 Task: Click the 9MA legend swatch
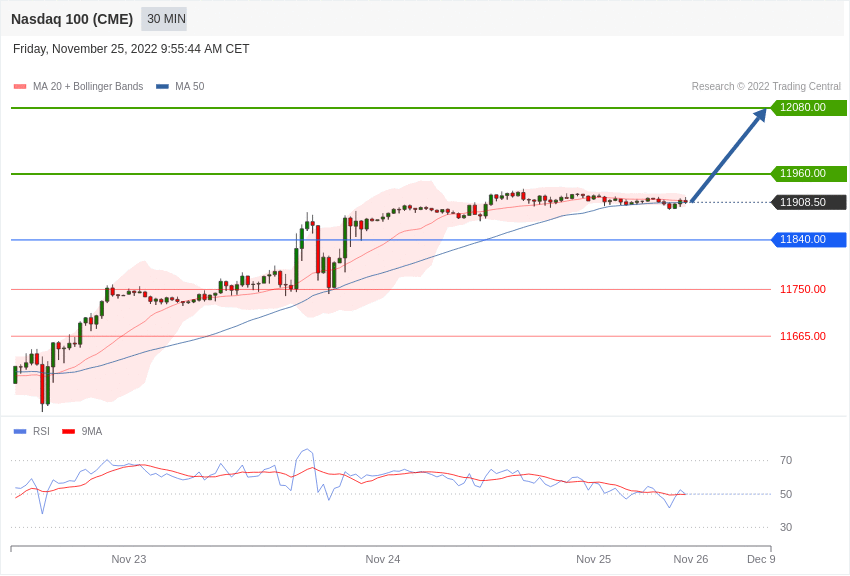68,431
